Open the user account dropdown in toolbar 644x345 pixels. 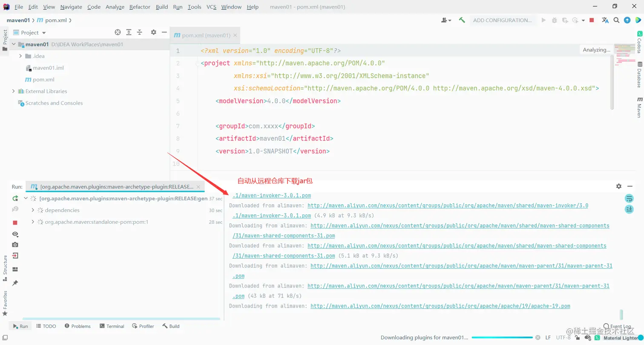[x=446, y=20]
